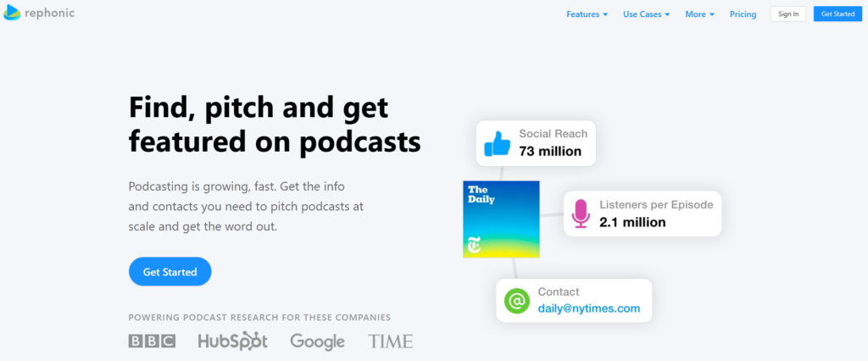
Task: Click the rephonic logo icon
Action: click(x=12, y=14)
